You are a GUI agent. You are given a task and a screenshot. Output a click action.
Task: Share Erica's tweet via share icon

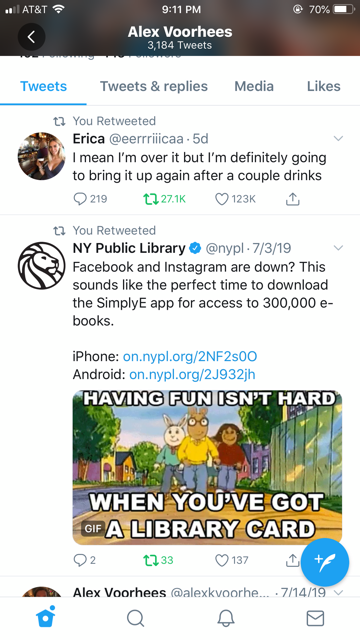292,199
